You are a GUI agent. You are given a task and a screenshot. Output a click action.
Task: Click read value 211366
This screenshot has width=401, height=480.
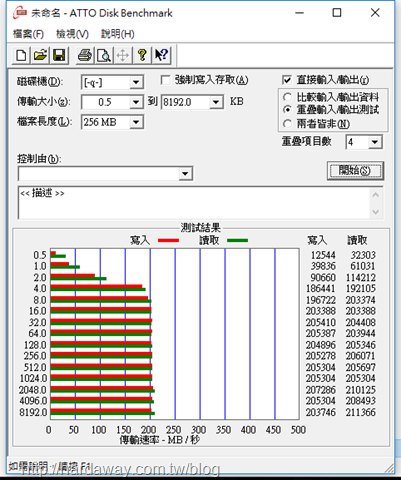click(361, 412)
